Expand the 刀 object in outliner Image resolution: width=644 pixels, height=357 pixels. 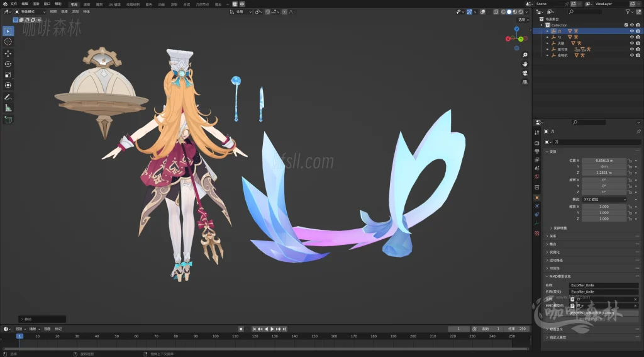[x=548, y=31]
